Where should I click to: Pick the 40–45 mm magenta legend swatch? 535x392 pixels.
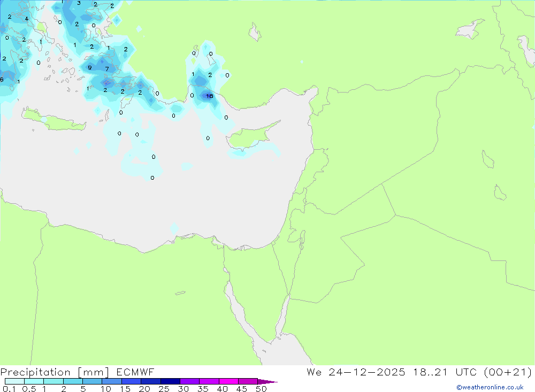pos(228,381)
